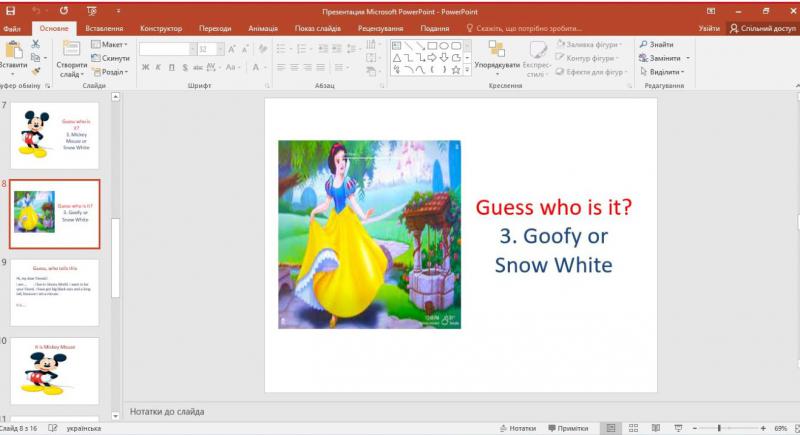Share using Спільний доступ button
800x435 pixels.
[x=763, y=29]
